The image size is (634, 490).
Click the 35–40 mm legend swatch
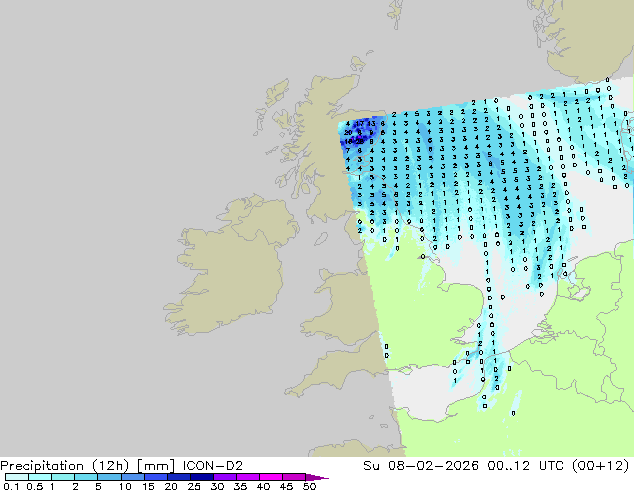point(248,477)
